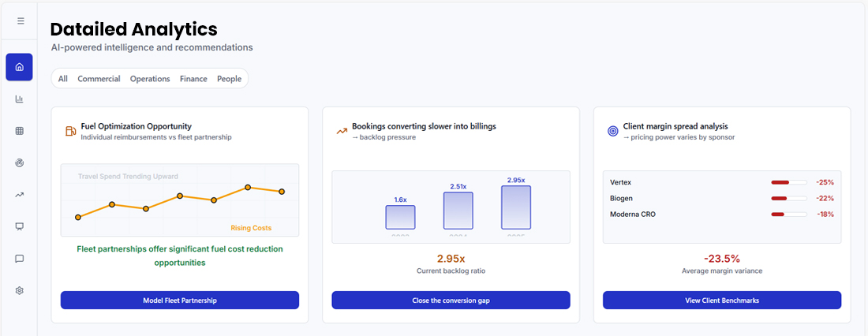Click the View Client Benchmarks button

coord(721,301)
